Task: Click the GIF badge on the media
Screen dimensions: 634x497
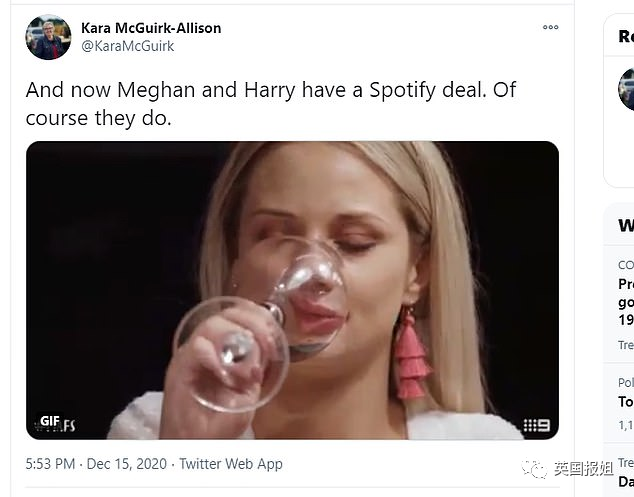Action: (x=50, y=421)
